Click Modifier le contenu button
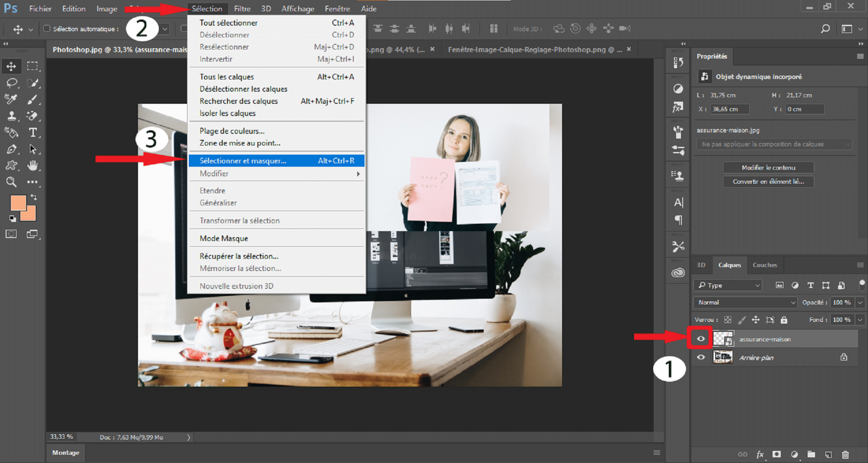The height and width of the screenshot is (463, 868). click(x=768, y=168)
